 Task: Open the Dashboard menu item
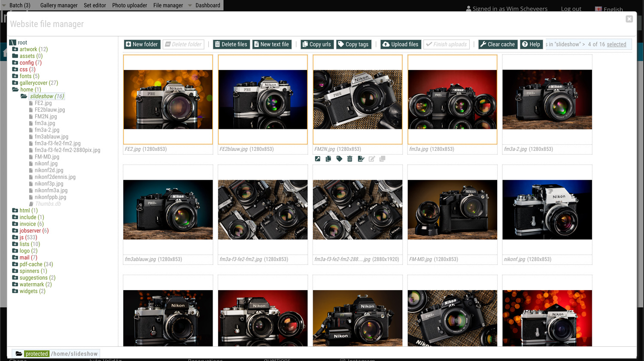tap(208, 5)
